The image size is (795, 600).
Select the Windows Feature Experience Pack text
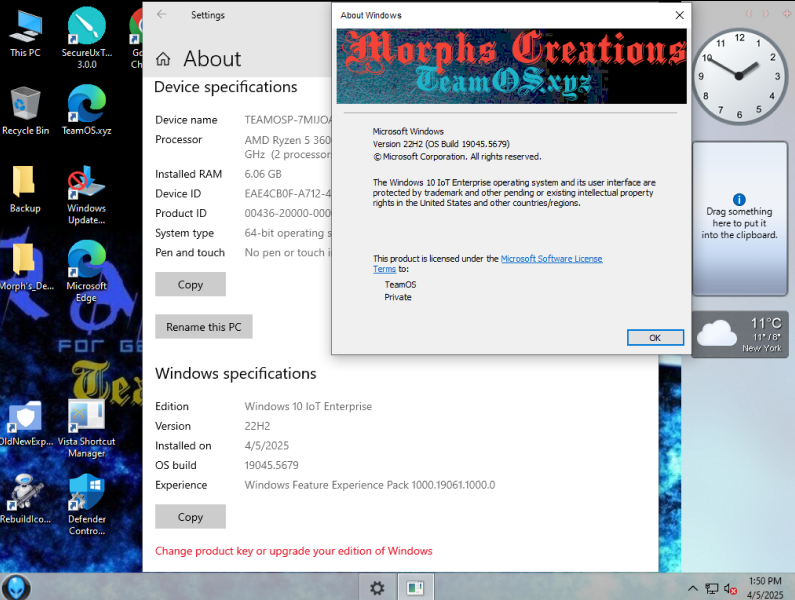click(x=370, y=485)
